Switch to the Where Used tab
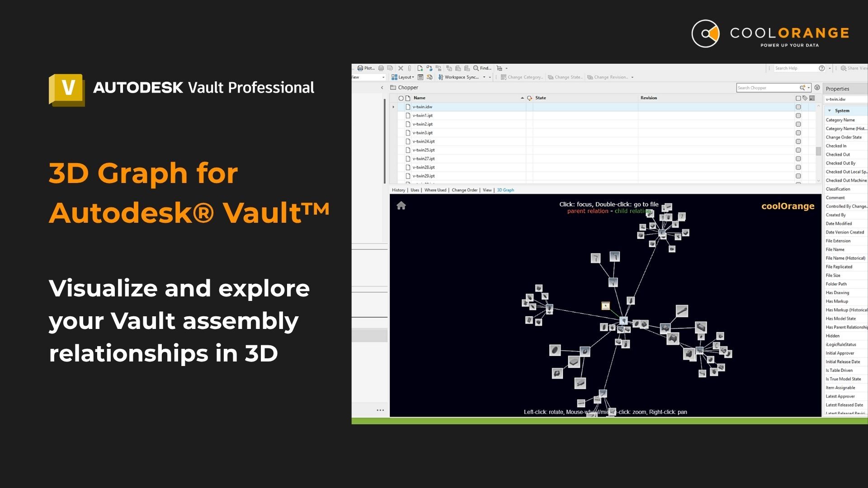The height and width of the screenshot is (488, 868). [435, 190]
